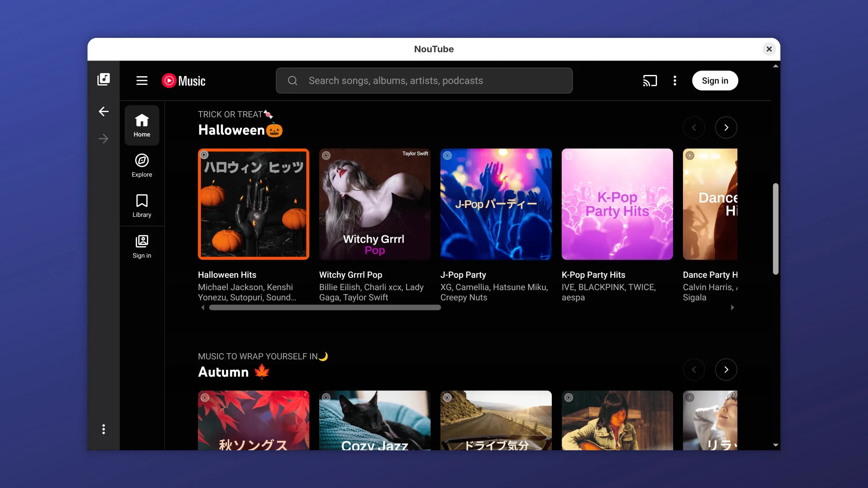Expand the Halloween carousel with the right arrow

click(x=726, y=127)
